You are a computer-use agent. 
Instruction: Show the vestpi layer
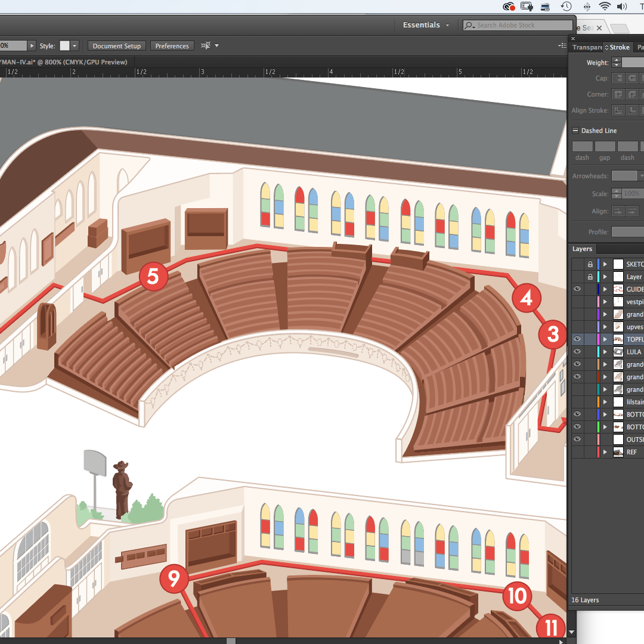pyautogui.click(x=577, y=302)
